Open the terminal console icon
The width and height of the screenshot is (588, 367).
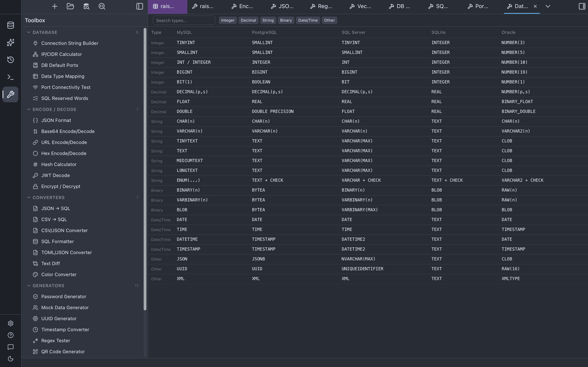point(10,77)
